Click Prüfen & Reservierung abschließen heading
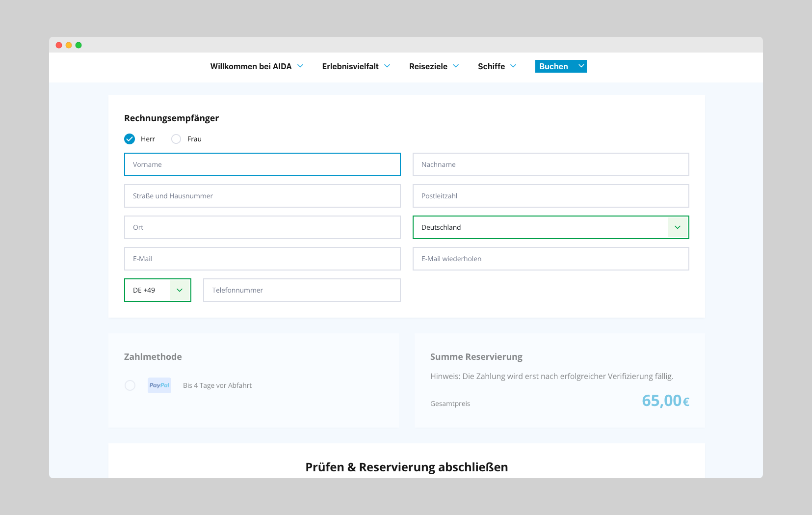 tap(407, 467)
